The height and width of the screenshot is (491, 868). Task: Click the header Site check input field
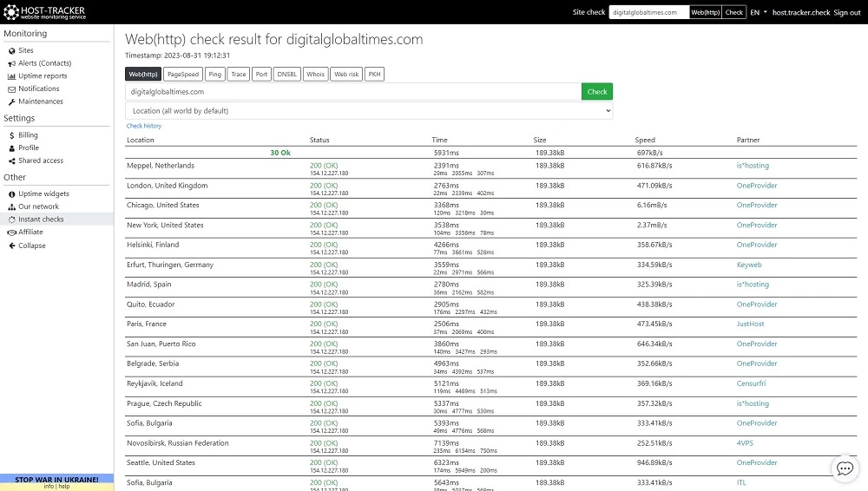648,12
